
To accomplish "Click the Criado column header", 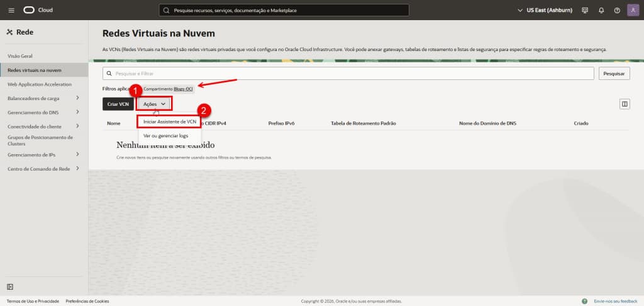I will point(581,123).
